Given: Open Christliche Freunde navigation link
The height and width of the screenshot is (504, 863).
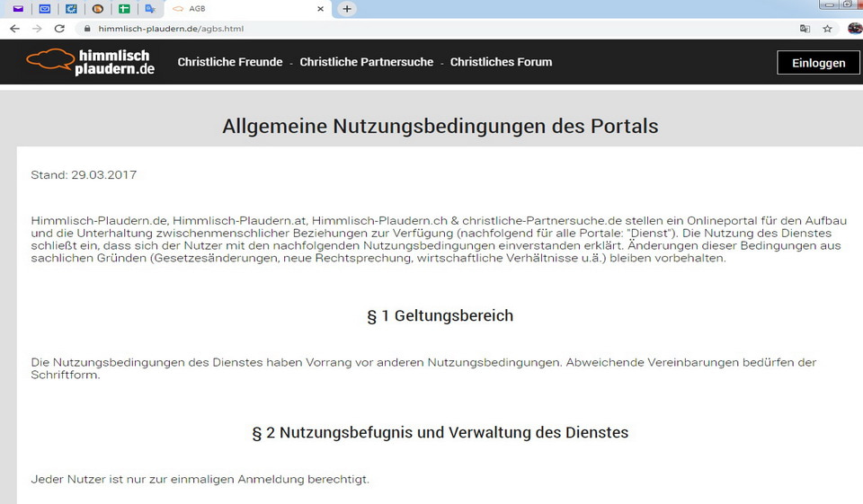Looking at the screenshot, I should (x=230, y=62).
